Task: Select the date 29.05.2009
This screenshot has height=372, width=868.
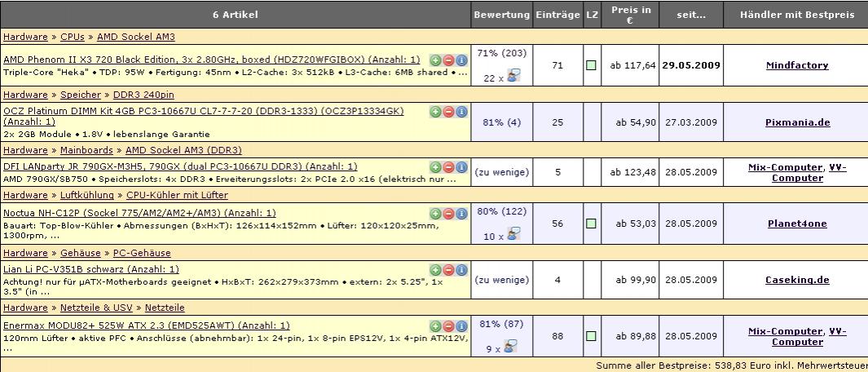Action: coord(691,65)
